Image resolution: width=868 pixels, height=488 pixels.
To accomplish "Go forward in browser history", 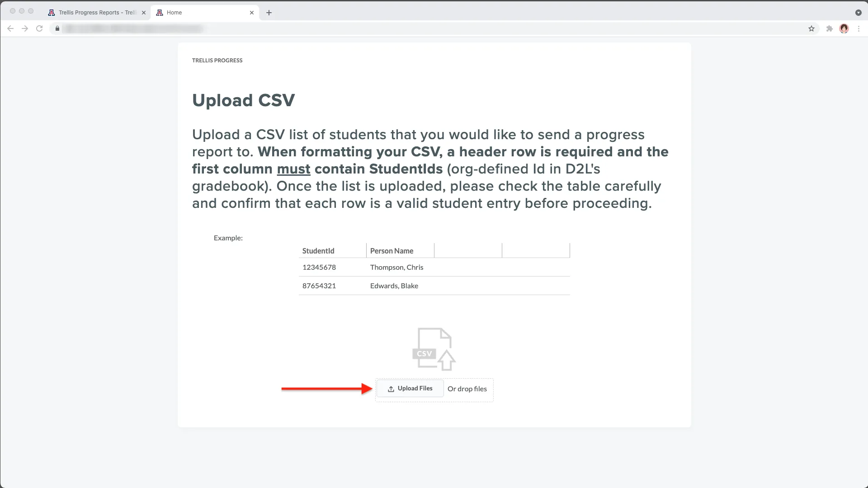I will pos(25,28).
